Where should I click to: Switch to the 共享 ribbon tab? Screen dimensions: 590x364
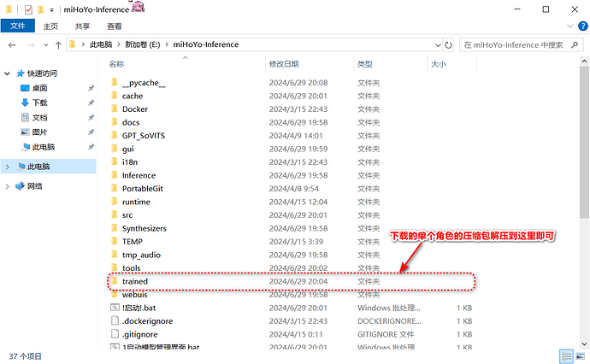82,26
